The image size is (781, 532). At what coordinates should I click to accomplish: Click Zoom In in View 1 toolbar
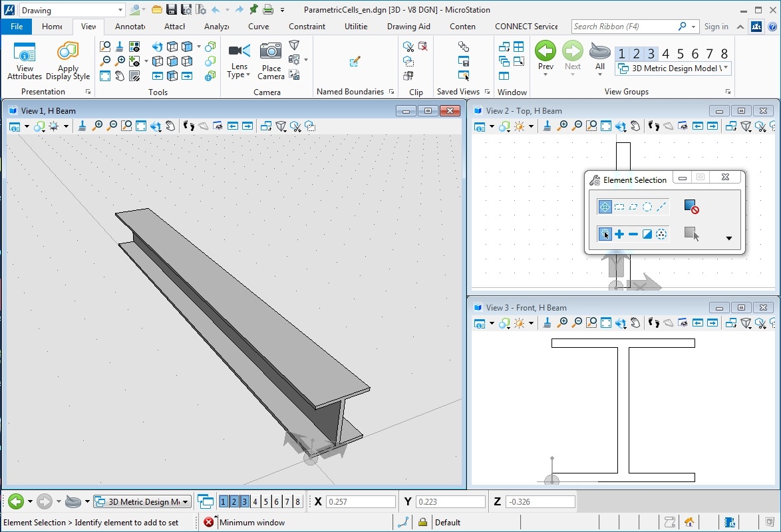[x=98, y=126]
